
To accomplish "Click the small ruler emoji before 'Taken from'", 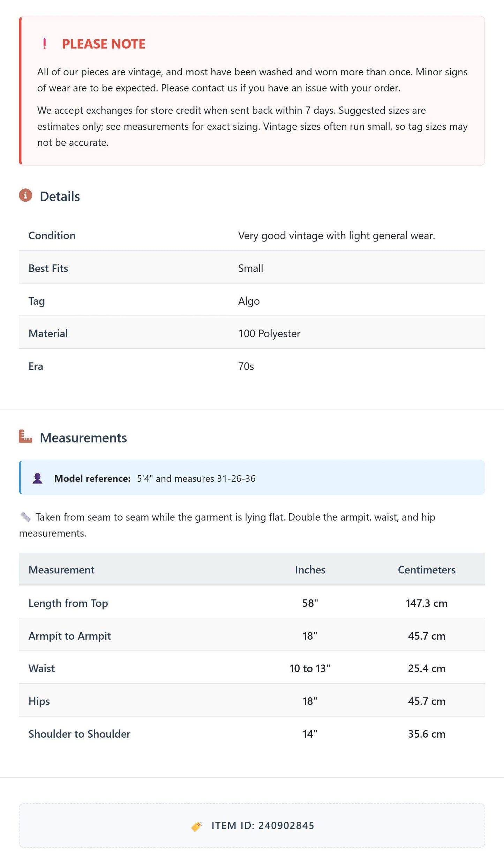I will click(25, 517).
